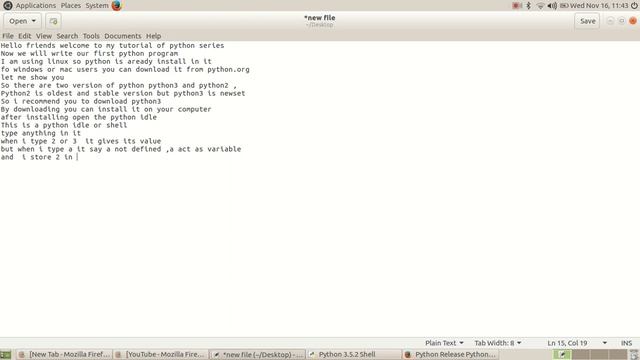
Task: Switch to New Tab - Mozilla Firefox window
Action: pyautogui.click(x=64, y=355)
